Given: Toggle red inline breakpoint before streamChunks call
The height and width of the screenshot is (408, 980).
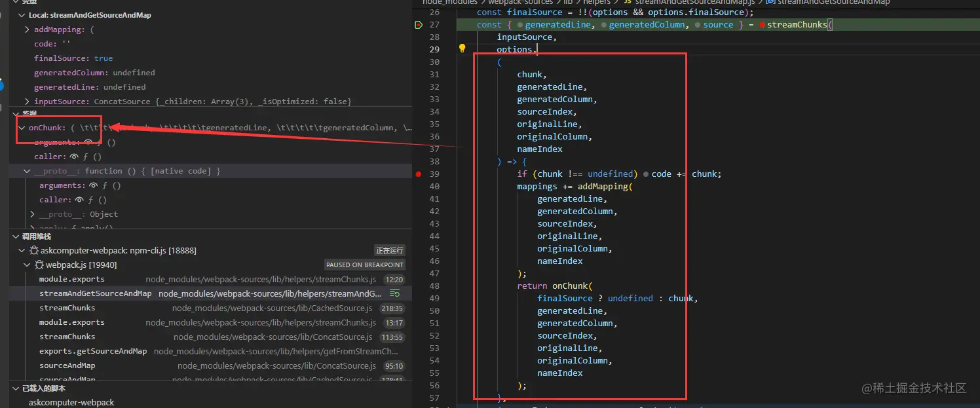Looking at the screenshot, I should tap(762, 25).
